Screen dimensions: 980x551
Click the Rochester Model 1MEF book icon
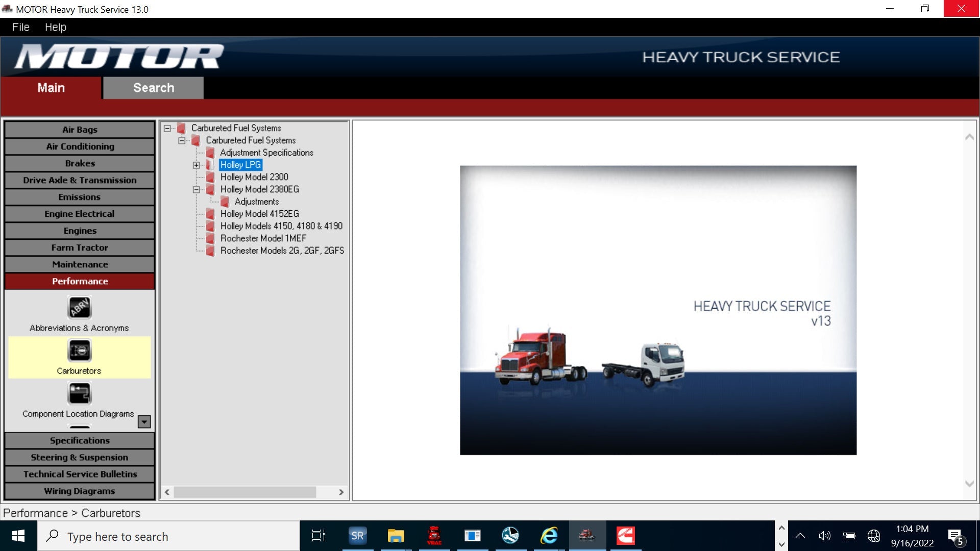tap(210, 238)
